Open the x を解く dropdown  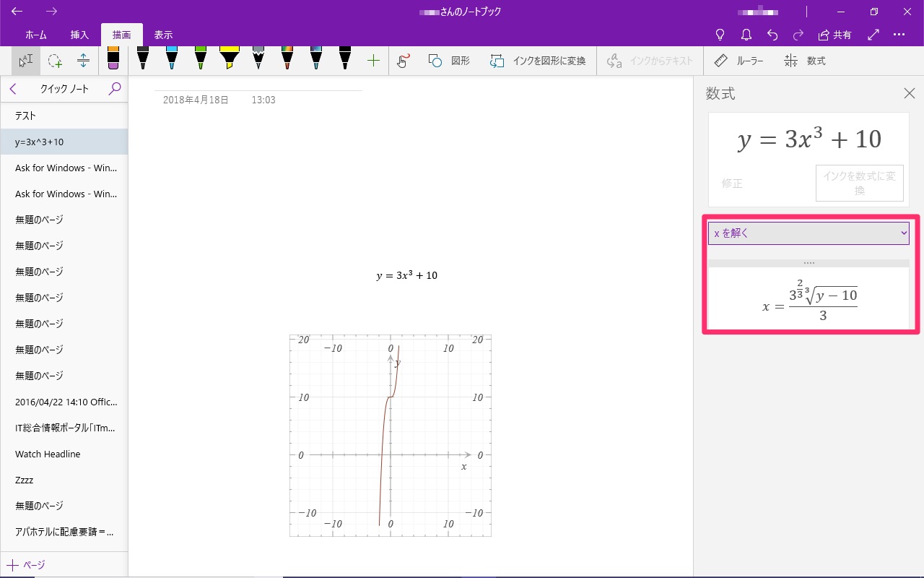pos(808,233)
